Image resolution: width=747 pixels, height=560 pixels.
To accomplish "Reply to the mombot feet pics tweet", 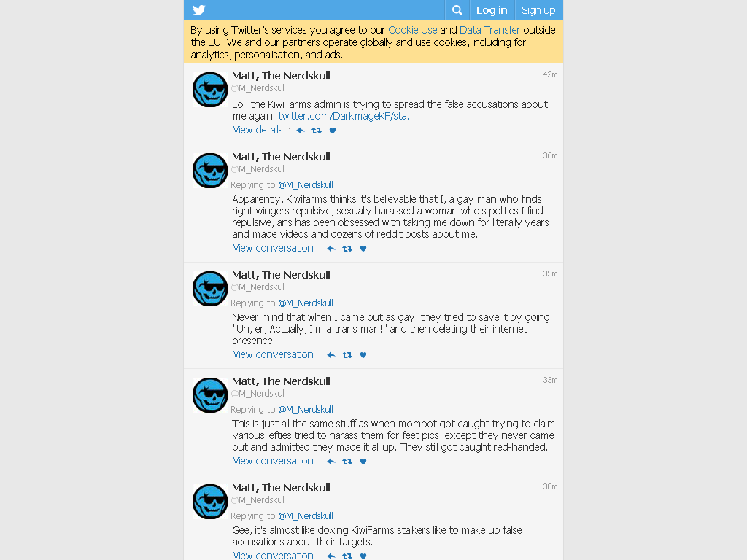I will (331, 462).
